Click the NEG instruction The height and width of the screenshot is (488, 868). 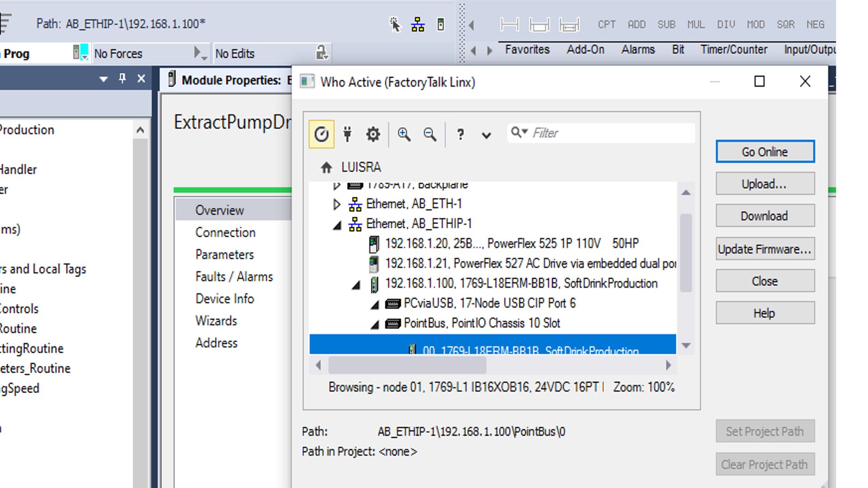pos(816,24)
